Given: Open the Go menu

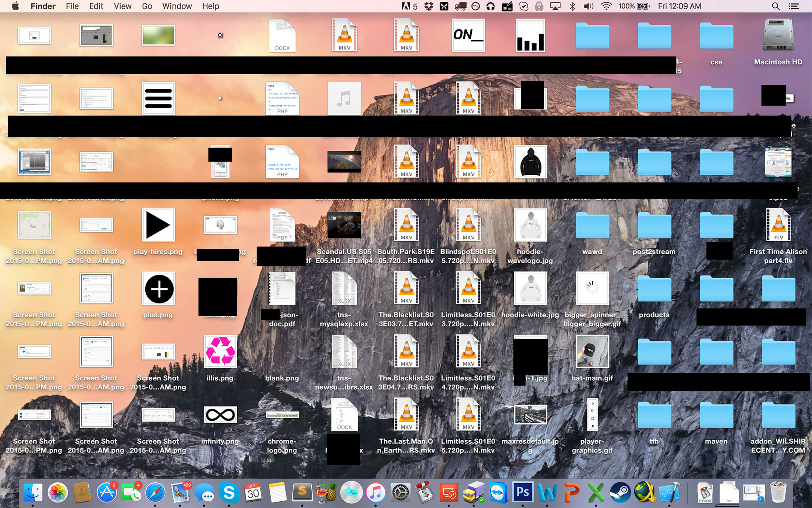Looking at the screenshot, I should coord(147,6).
